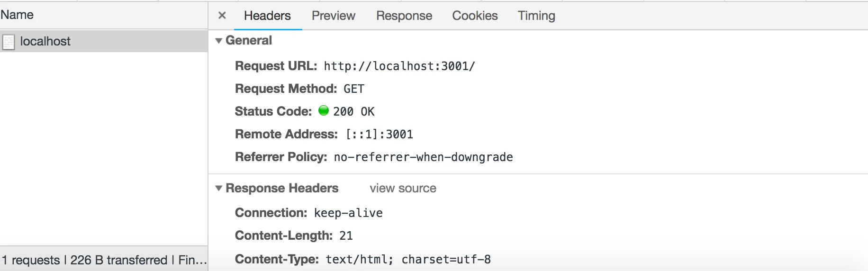This screenshot has height=271, width=868.
Task: Close the request details pane
Action: click(x=222, y=15)
